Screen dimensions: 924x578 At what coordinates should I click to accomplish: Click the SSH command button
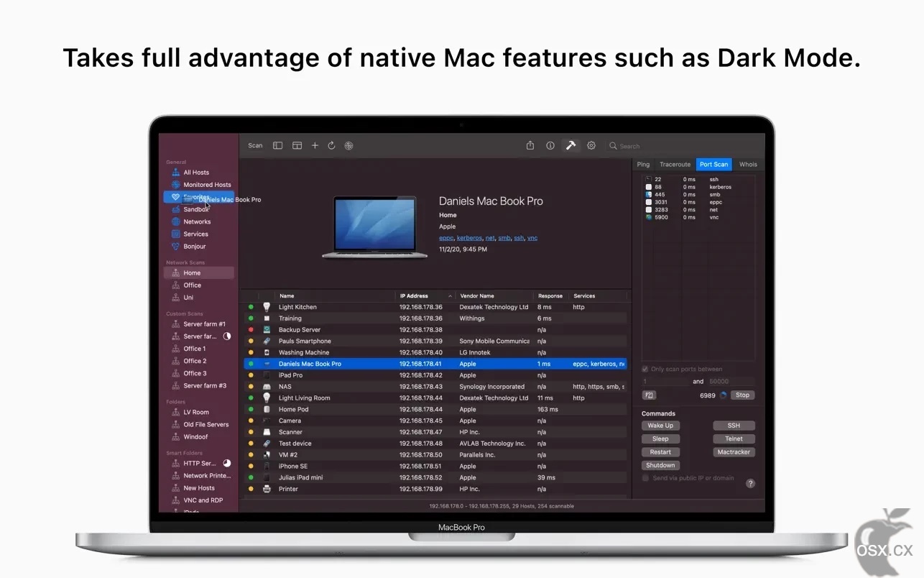(x=734, y=426)
